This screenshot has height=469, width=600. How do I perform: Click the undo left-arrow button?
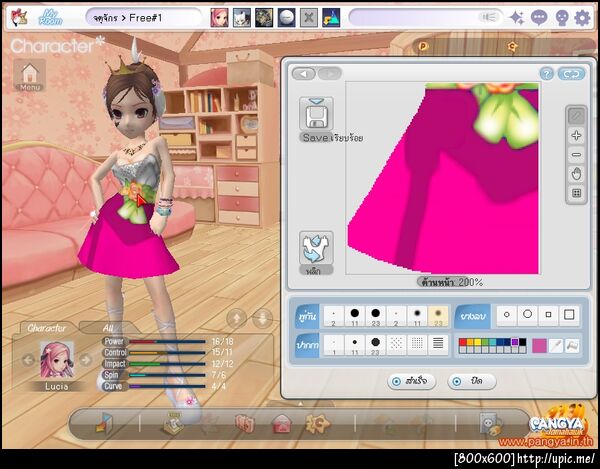304,73
